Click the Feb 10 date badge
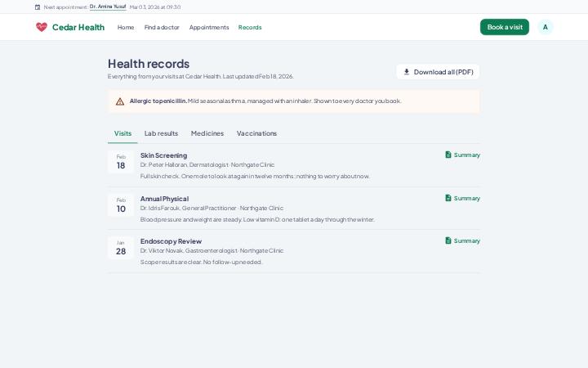Screen dimensions: 588x368 point(121,205)
